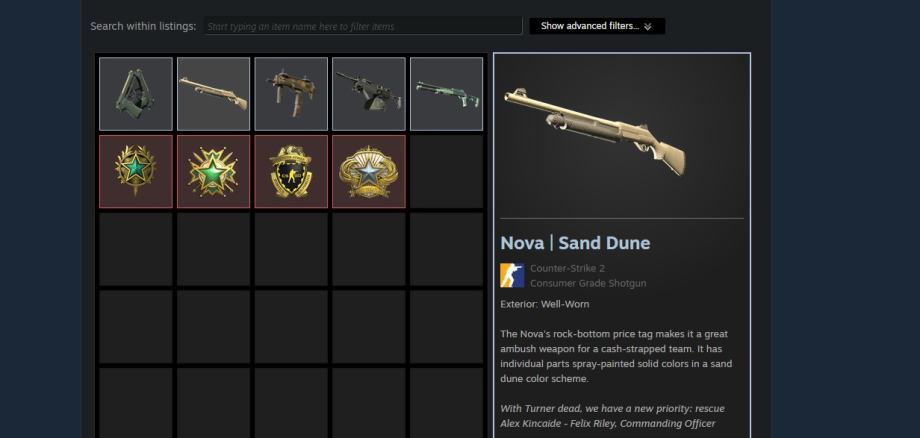Click the double chevron beside advanced filters
Viewport: 920px width, 438px height.
click(x=647, y=26)
